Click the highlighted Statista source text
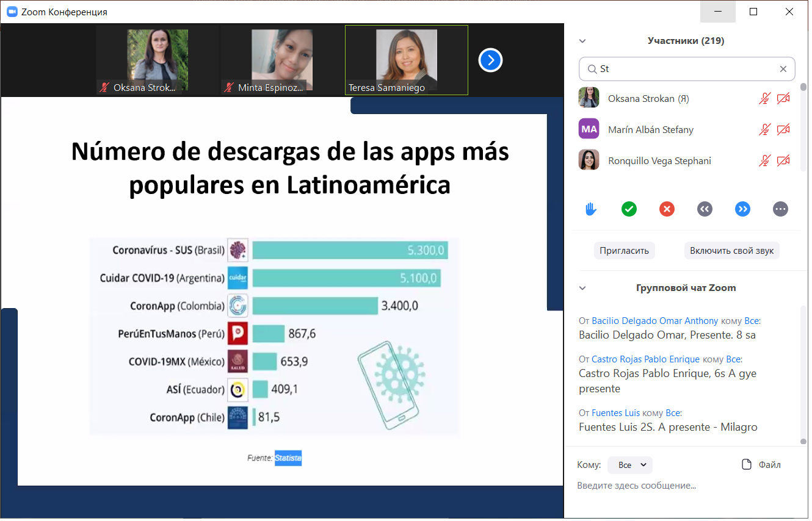This screenshot has width=812, height=521. pyautogui.click(x=288, y=458)
